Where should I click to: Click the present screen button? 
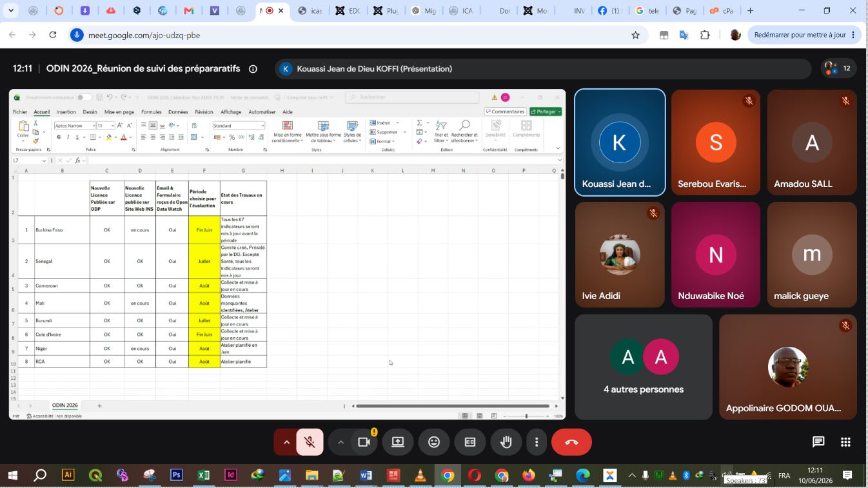398,442
